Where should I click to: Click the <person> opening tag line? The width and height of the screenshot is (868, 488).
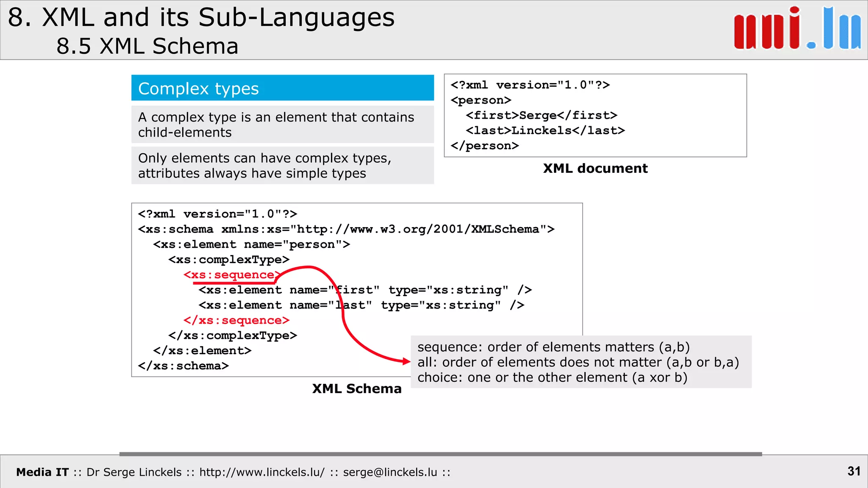click(x=481, y=100)
